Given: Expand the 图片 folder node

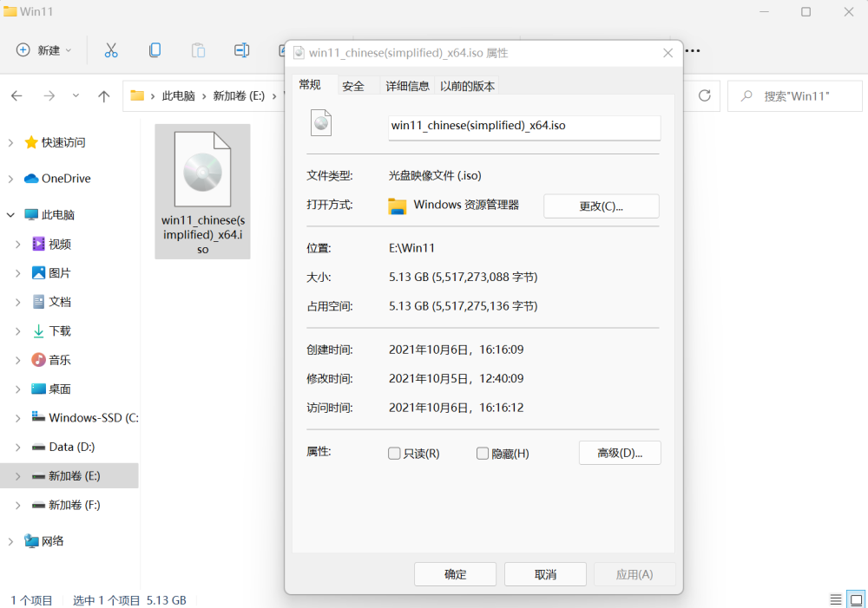Looking at the screenshot, I should [17, 272].
